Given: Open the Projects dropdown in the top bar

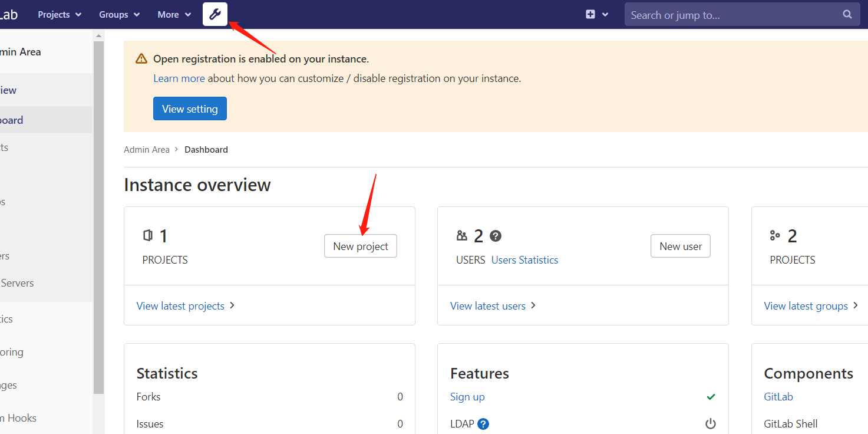Looking at the screenshot, I should coord(60,15).
